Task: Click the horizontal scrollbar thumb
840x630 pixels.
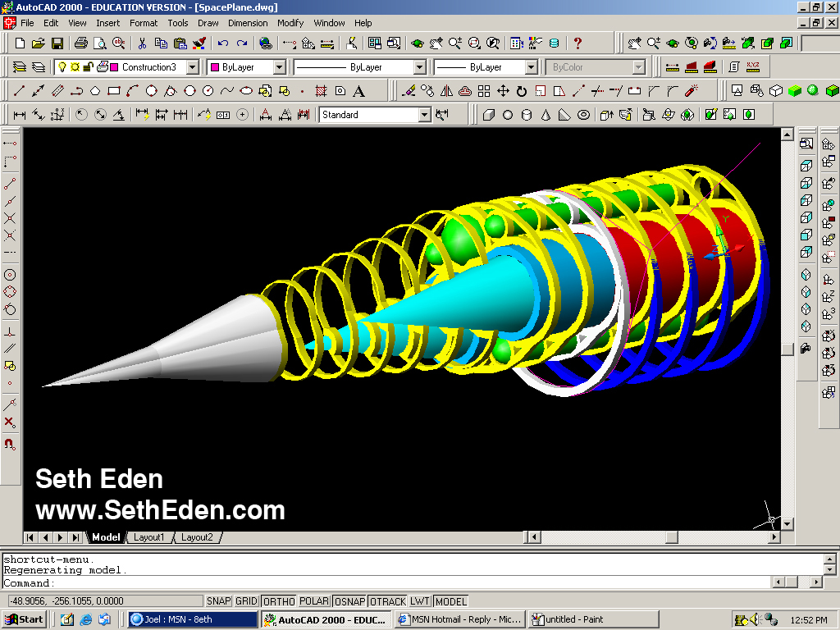Action: 671,537
